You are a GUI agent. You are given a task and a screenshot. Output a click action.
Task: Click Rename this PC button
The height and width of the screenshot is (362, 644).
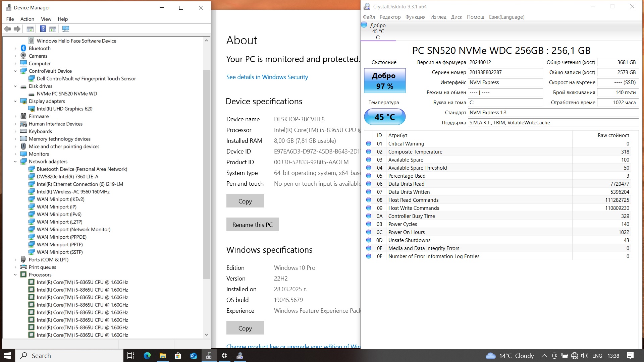click(x=253, y=225)
